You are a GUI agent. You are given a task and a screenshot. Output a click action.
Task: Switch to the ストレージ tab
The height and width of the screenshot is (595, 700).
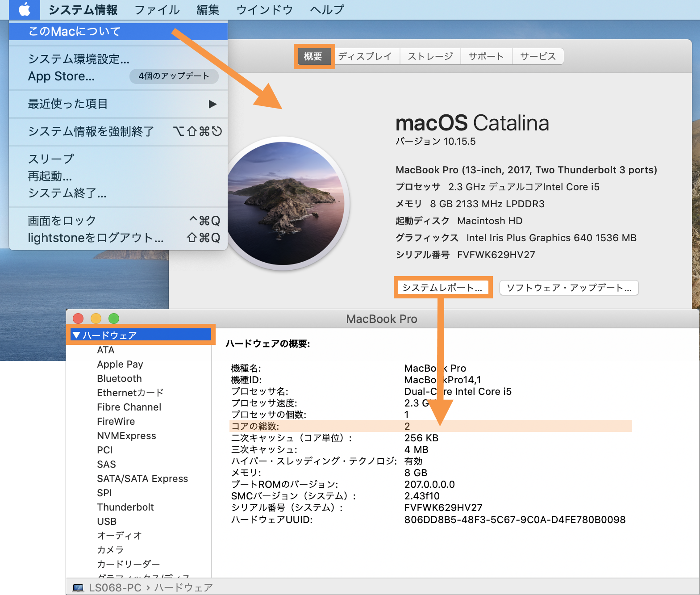[x=430, y=56]
